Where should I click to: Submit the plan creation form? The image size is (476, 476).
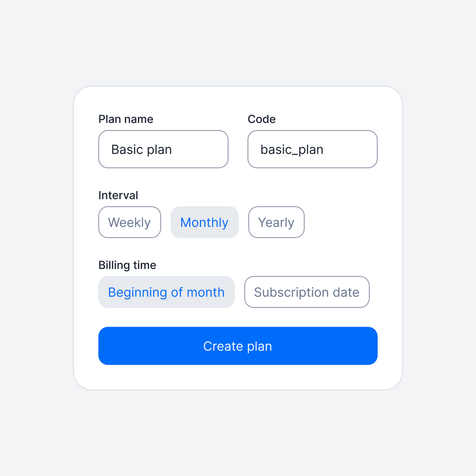[238, 346]
